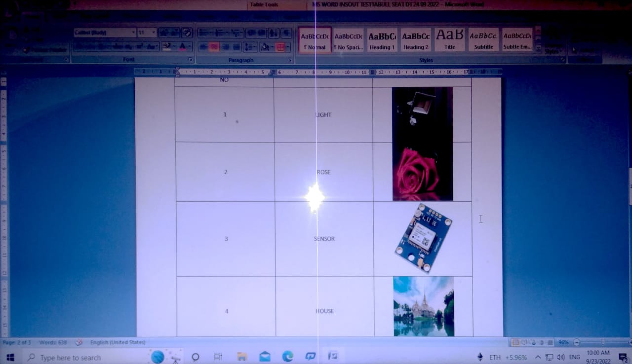Expand the Font dialog launcher
Viewport: 632px width, 364px height.
point(191,60)
